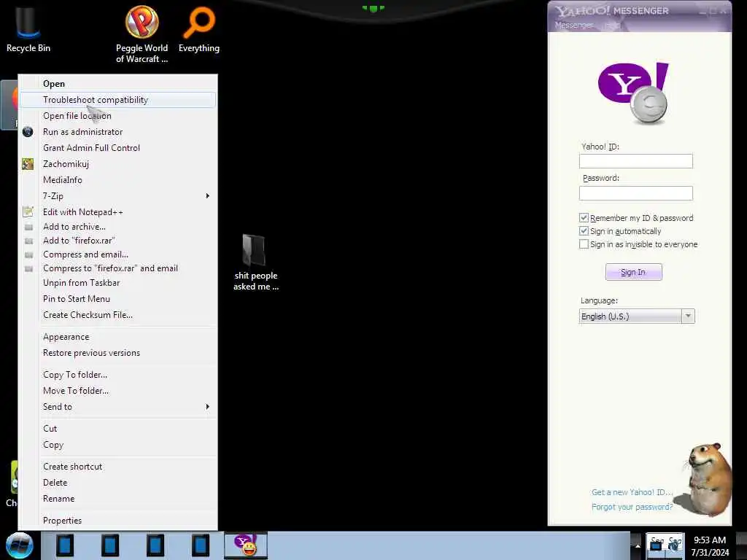Image resolution: width=747 pixels, height=560 pixels.
Task: Click the Run as administrator shield icon
Action: 28,132
